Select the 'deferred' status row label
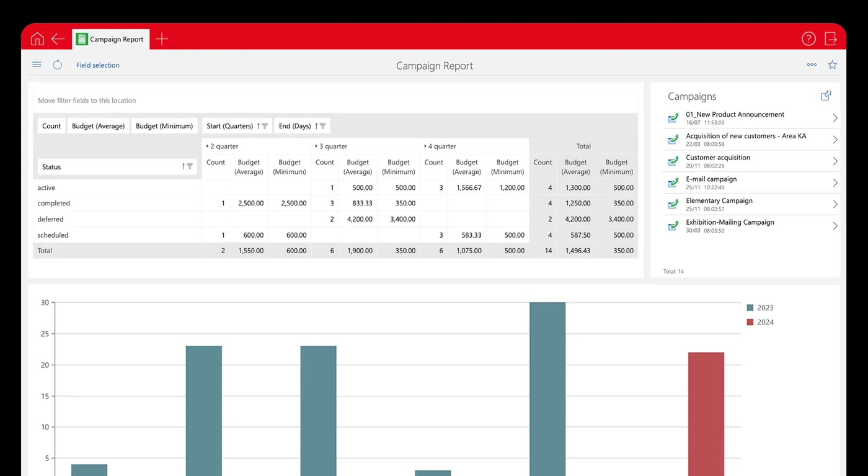868x476 pixels. pos(51,219)
